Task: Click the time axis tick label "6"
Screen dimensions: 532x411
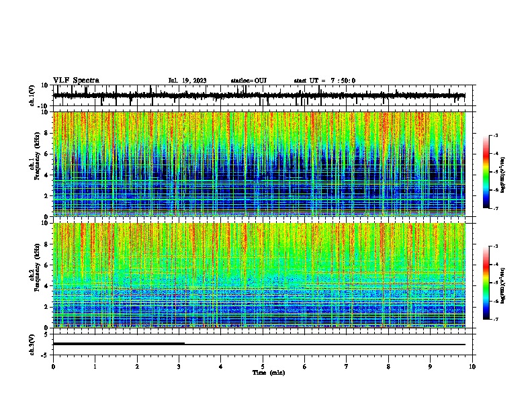Action: pos(305,367)
